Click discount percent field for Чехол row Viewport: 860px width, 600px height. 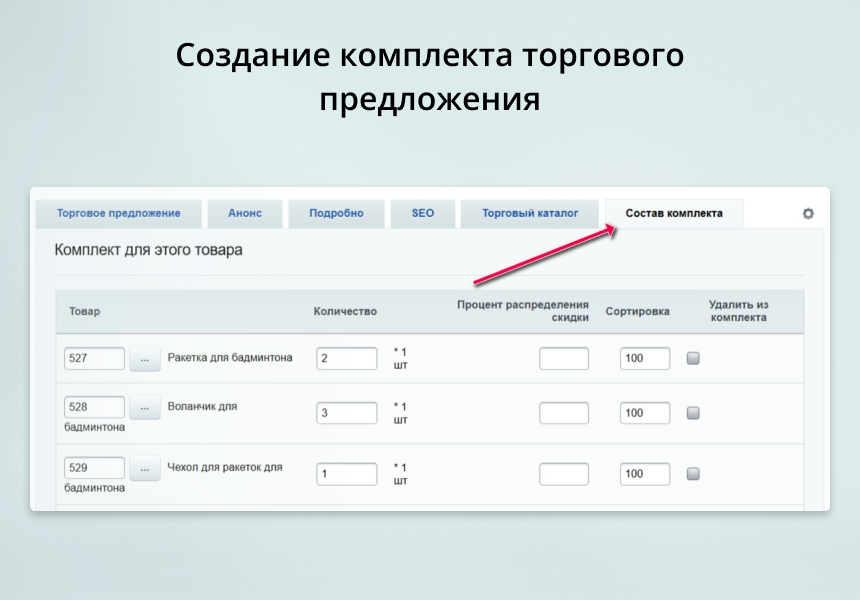point(564,474)
